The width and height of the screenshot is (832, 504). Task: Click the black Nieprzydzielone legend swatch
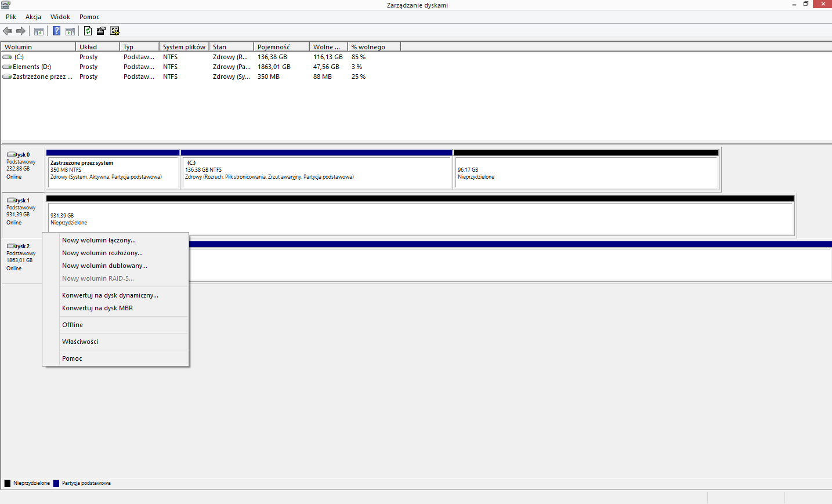tap(8, 483)
